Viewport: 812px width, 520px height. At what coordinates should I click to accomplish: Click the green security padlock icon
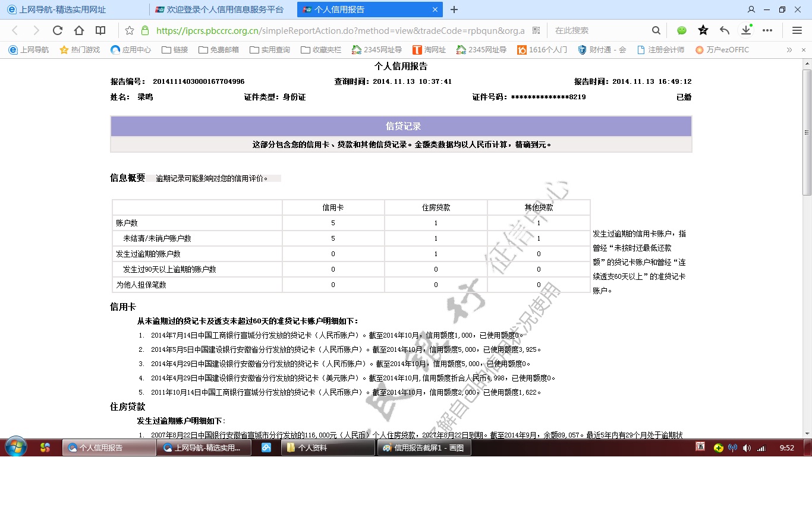pyautogui.click(x=145, y=30)
